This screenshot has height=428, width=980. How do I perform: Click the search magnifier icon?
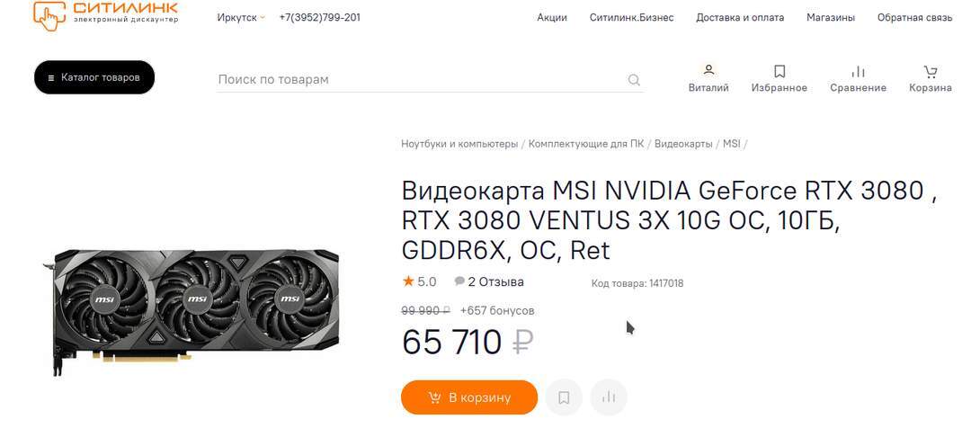634,80
